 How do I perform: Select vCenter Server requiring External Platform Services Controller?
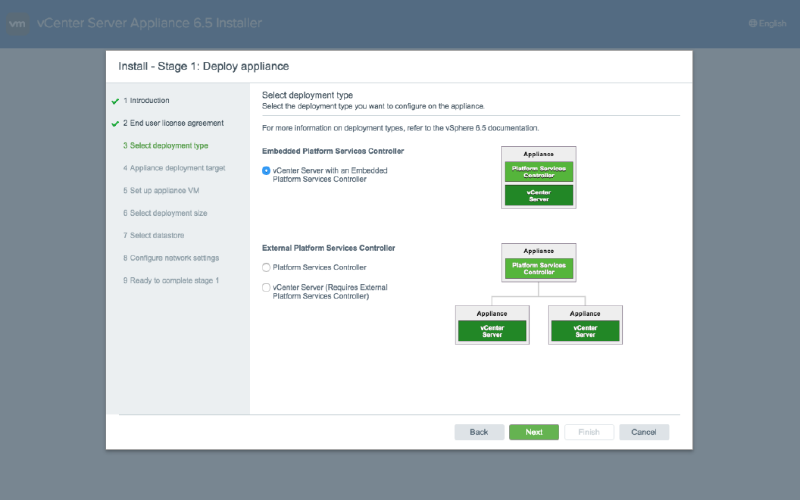pyautogui.click(x=266, y=288)
